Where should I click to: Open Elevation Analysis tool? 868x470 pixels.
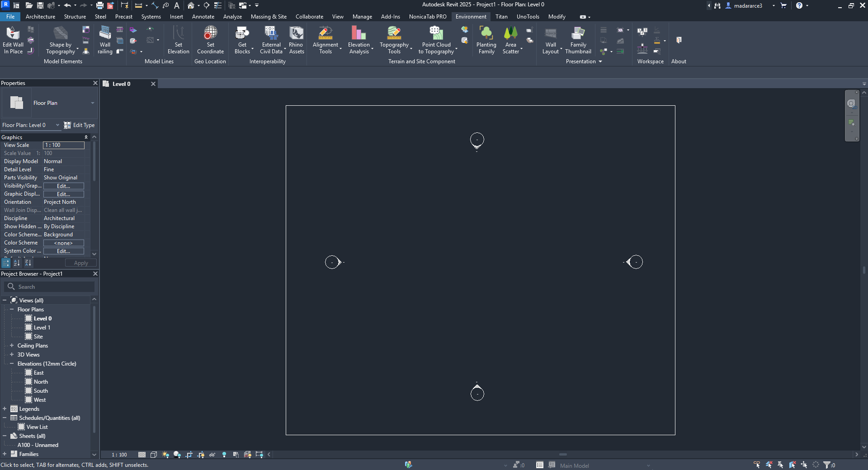359,40
